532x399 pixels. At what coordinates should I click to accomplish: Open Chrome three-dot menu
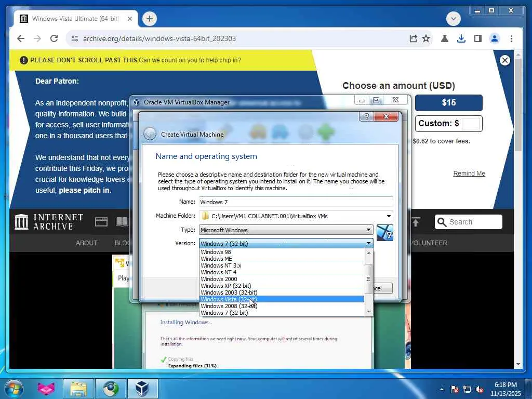coord(511,38)
